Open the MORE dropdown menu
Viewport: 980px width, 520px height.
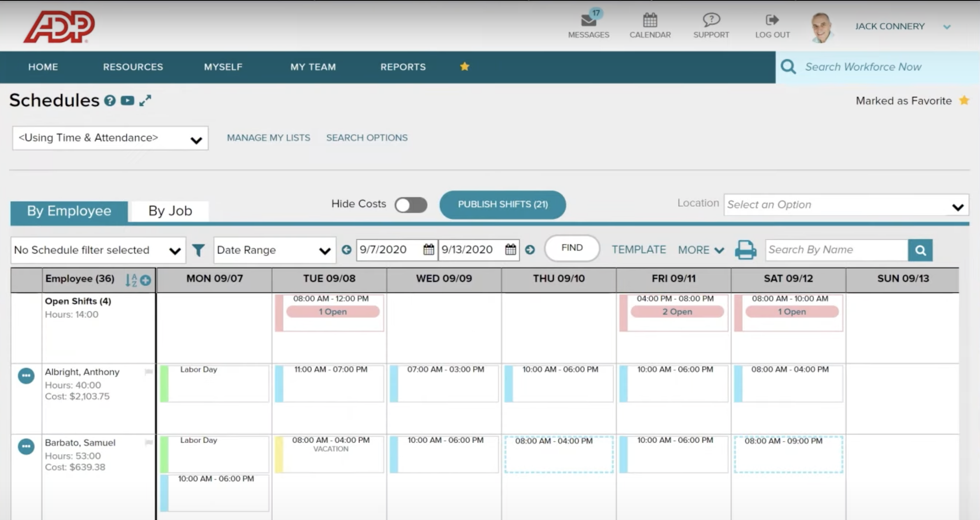(x=700, y=250)
